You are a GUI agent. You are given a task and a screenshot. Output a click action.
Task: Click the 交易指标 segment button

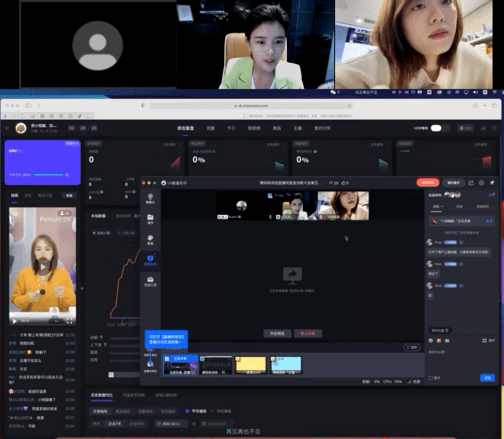[100, 411]
